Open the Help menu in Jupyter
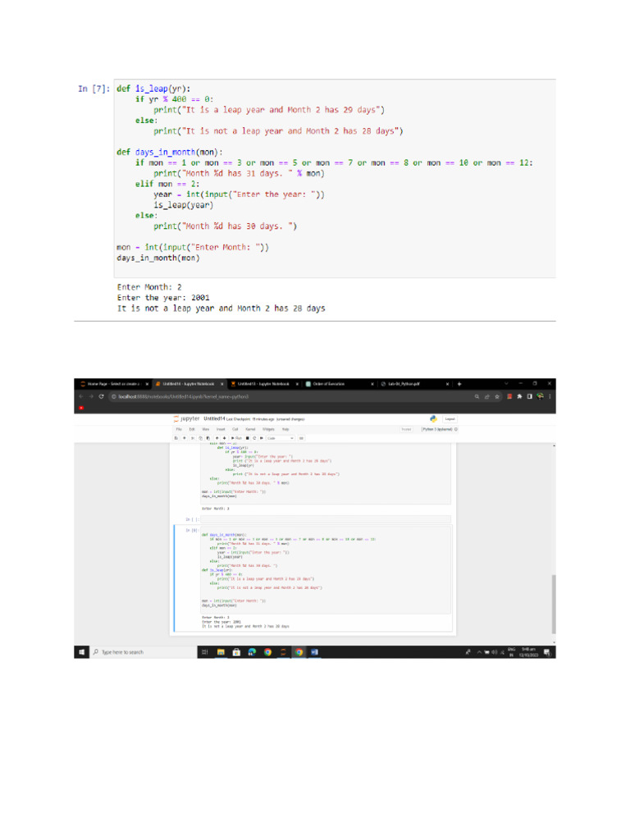This screenshot has width=630, height=840. coord(285,429)
